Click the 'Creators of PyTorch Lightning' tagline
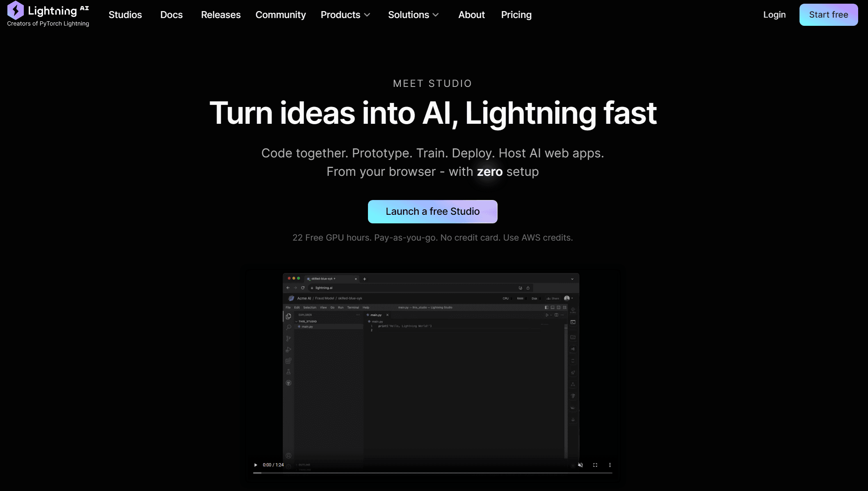 (x=48, y=24)
